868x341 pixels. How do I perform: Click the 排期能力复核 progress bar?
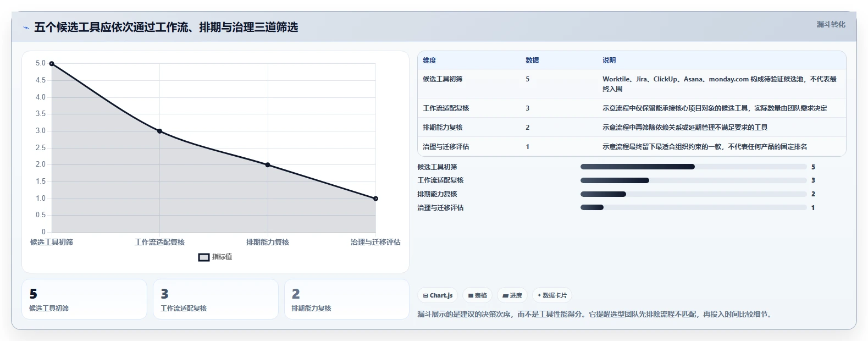pos(694,194)
